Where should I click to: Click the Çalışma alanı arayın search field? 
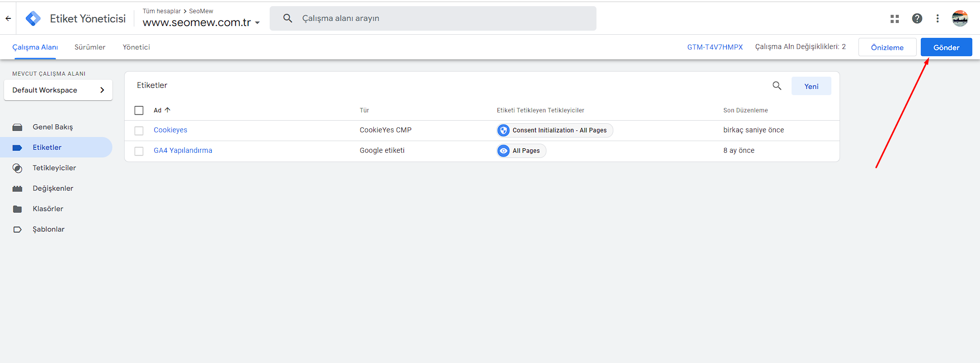(439, 18)
